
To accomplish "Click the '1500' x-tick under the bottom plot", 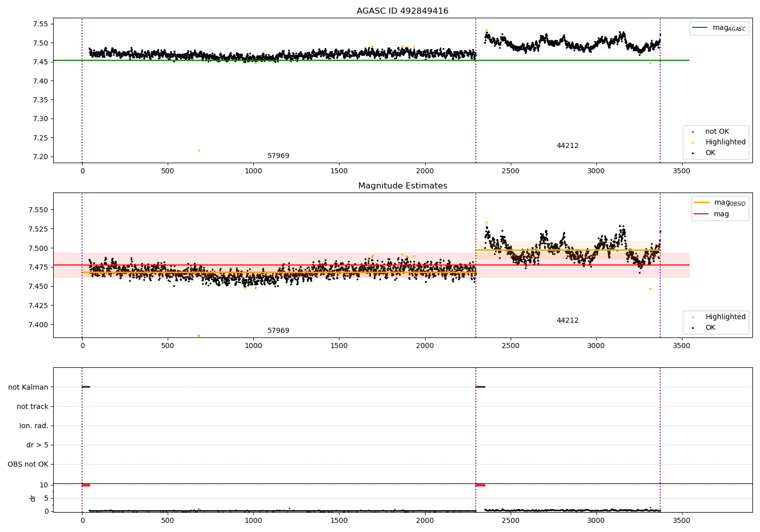I will [339, 520].
